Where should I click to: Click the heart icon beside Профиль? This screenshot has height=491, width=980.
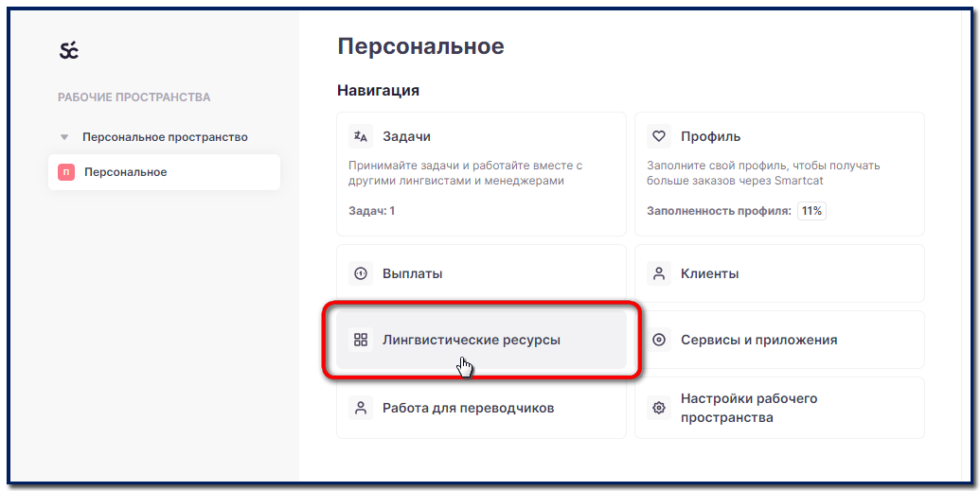[659, 136]
